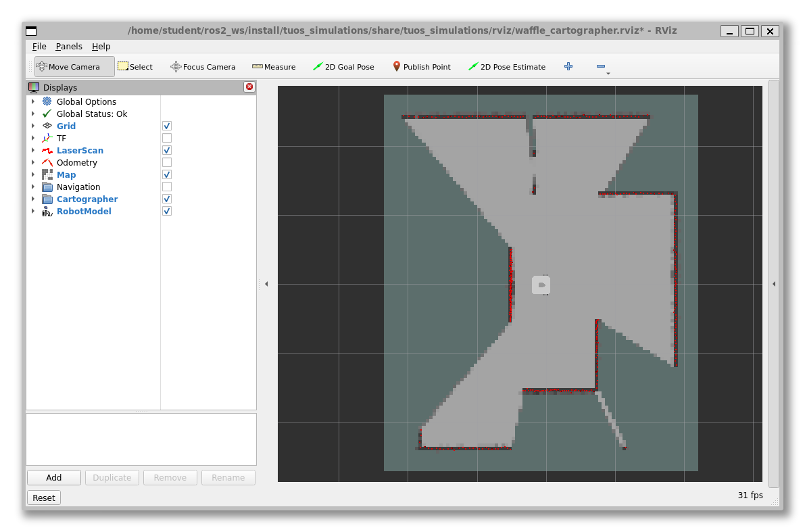
Task: Minimize the RViz window
Action: [729, 31]
